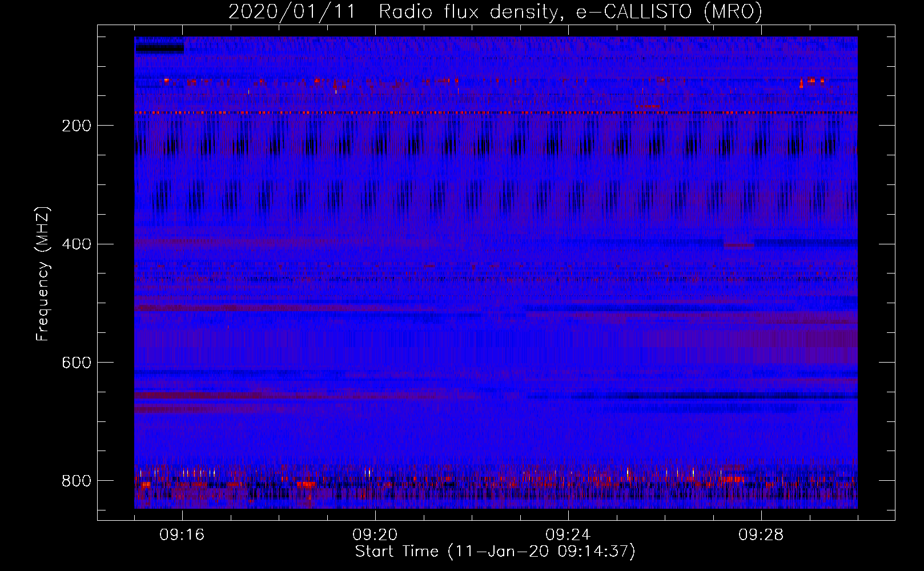Select the 800 frequency tick label
The image size is (924, 571).
click(x=77, y=481)
